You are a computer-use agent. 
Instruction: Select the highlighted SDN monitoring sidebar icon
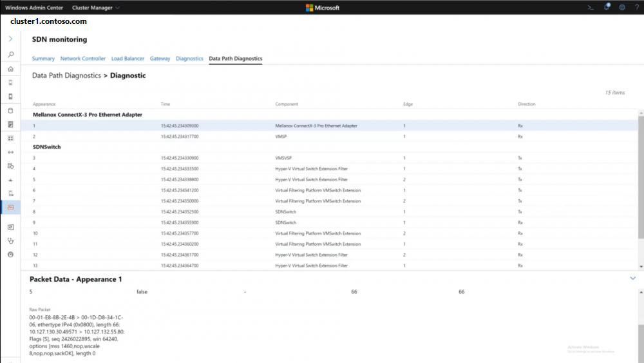11,207
